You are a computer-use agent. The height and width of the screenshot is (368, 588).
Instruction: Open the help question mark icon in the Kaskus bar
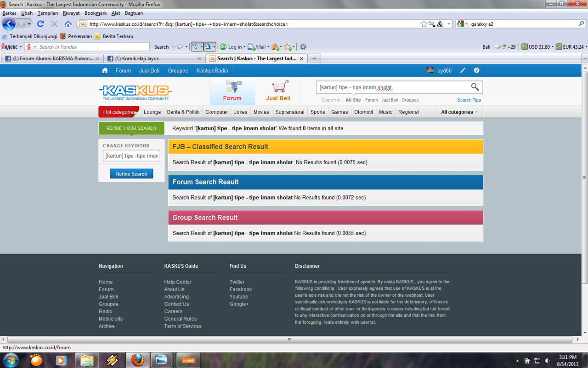[476, 70]
